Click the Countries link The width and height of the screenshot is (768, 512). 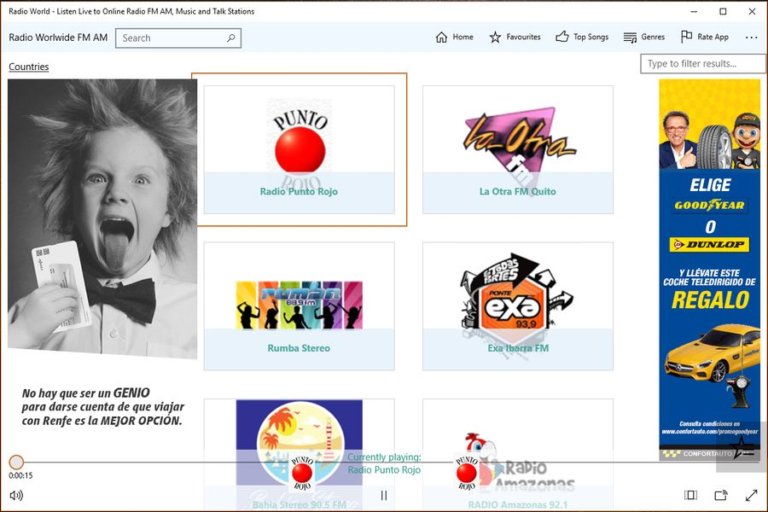[x=28, y=67]
